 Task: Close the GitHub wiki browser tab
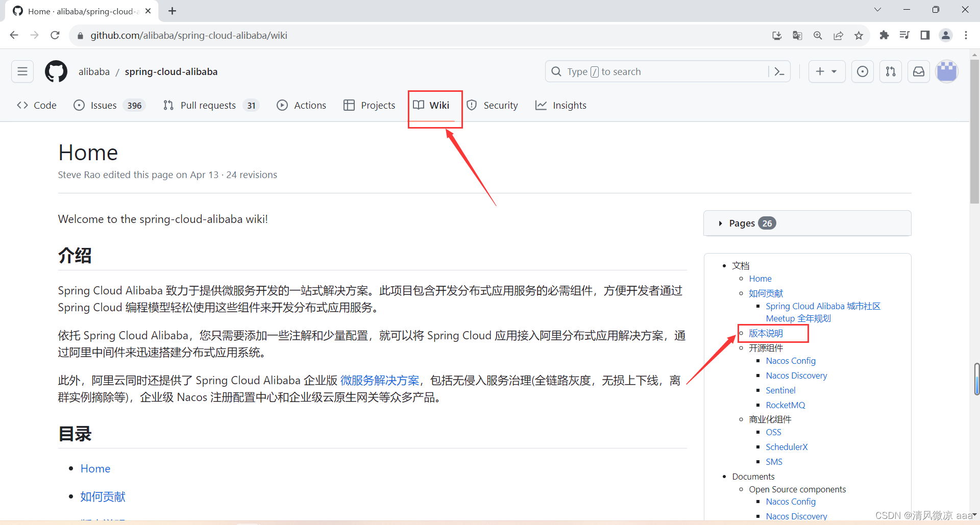click(x=148, y=11)
